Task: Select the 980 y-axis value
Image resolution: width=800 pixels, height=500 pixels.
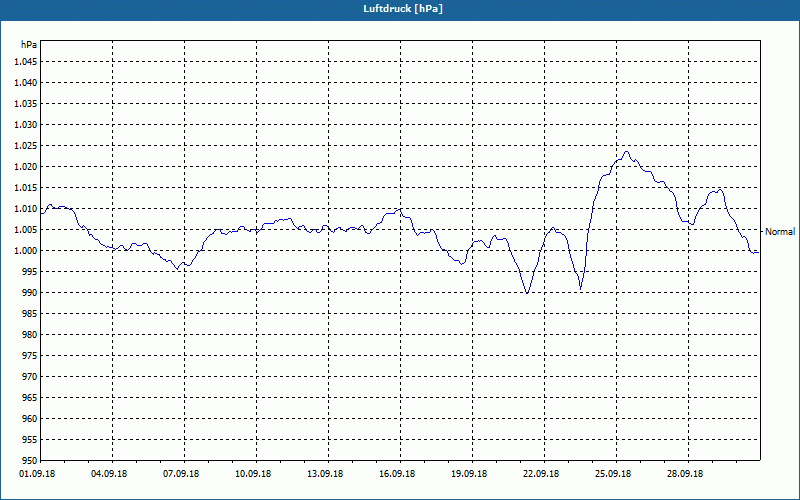Action: (30, 335)
